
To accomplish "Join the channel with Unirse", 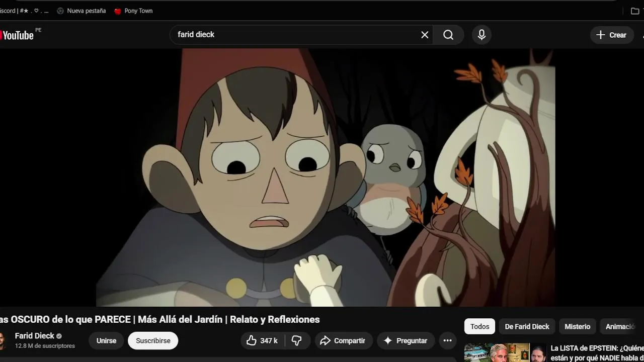I will pos(106,340).
